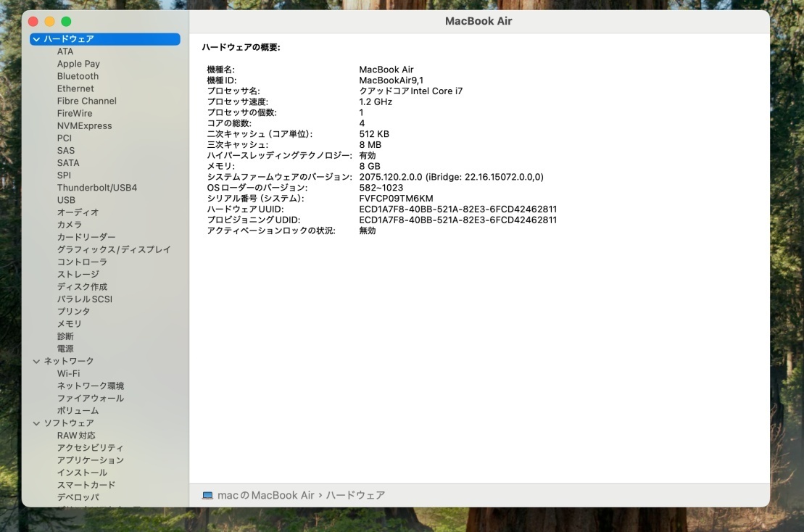Open メモリ sidebar entry

tap(69, 323)
